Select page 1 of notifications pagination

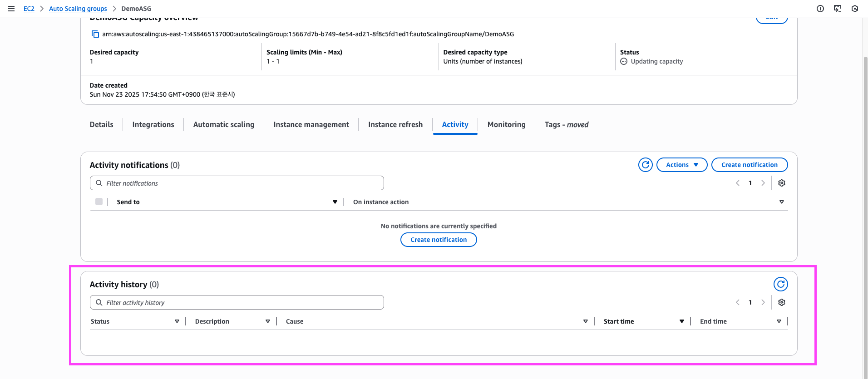(750, 183)
